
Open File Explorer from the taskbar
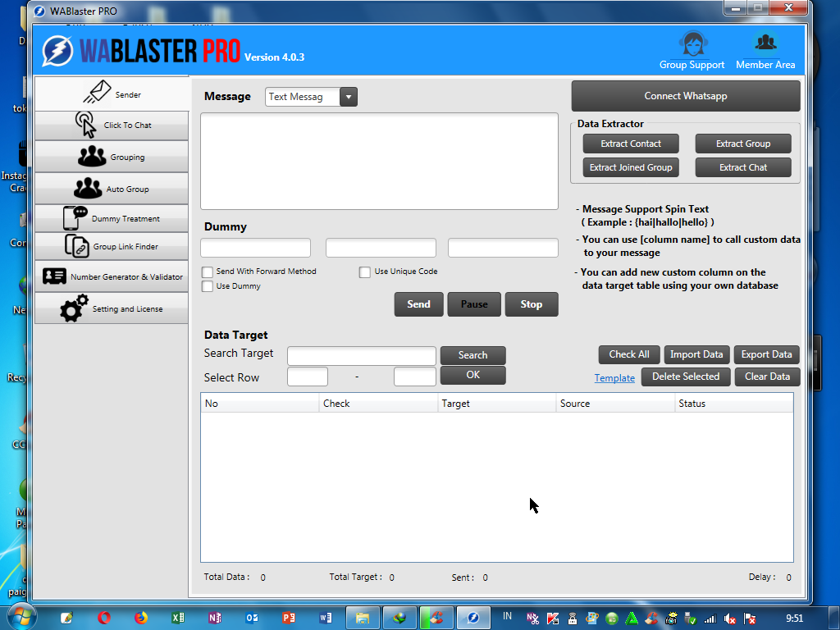(x=363, y=619)
